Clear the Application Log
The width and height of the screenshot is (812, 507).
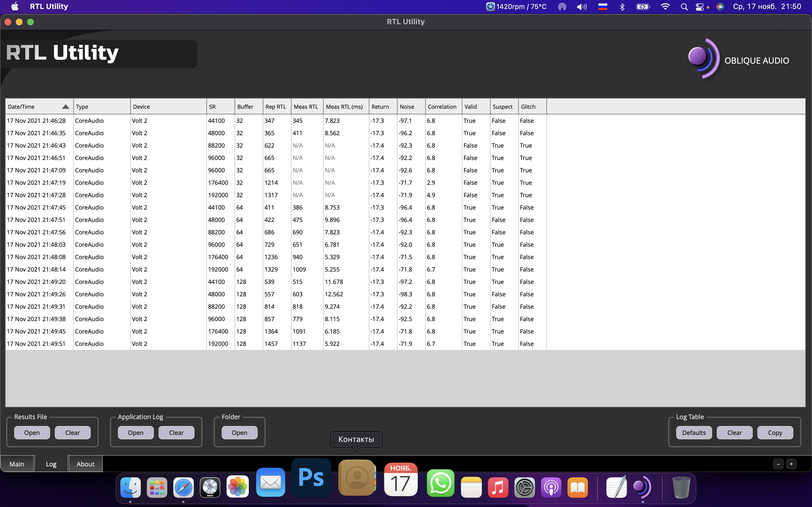(176, 433)
